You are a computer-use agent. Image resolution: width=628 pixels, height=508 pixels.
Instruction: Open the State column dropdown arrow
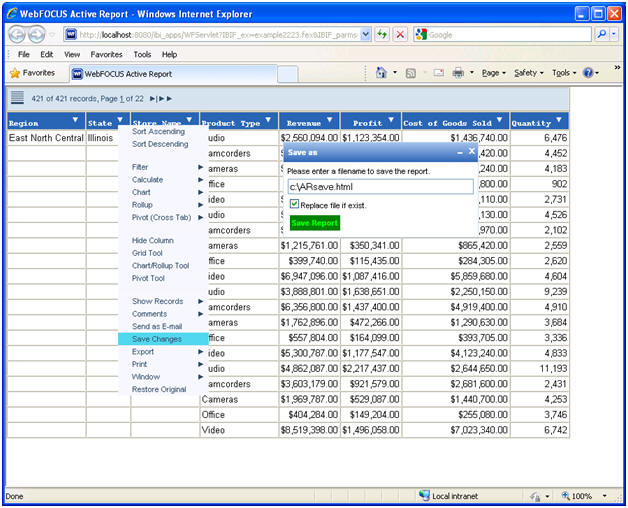120,120
